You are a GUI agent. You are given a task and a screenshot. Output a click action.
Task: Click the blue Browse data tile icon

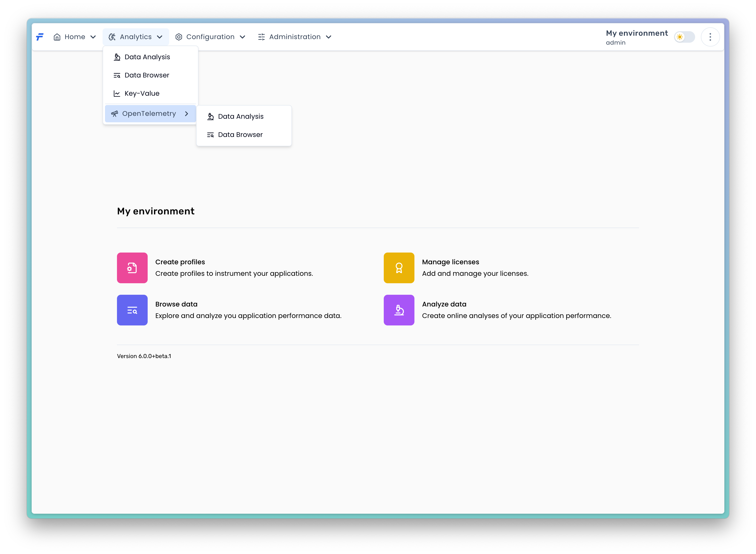point(132,310)
